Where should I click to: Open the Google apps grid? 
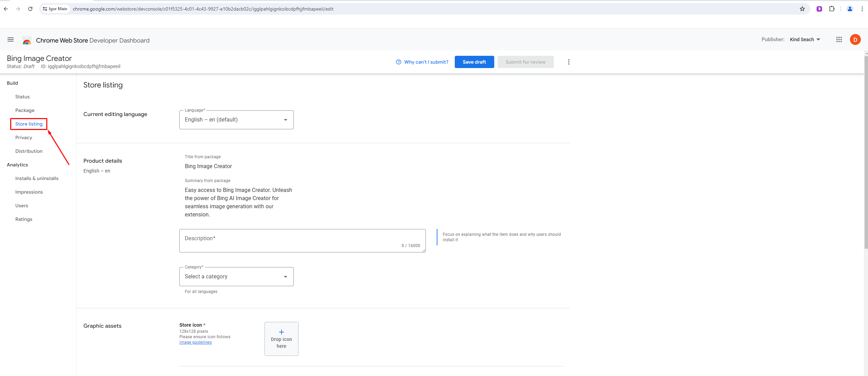click(x=839, y=40)
